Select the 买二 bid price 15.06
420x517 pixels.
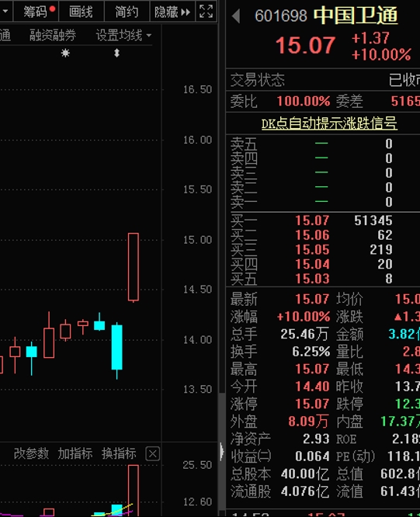click(312, 234)
